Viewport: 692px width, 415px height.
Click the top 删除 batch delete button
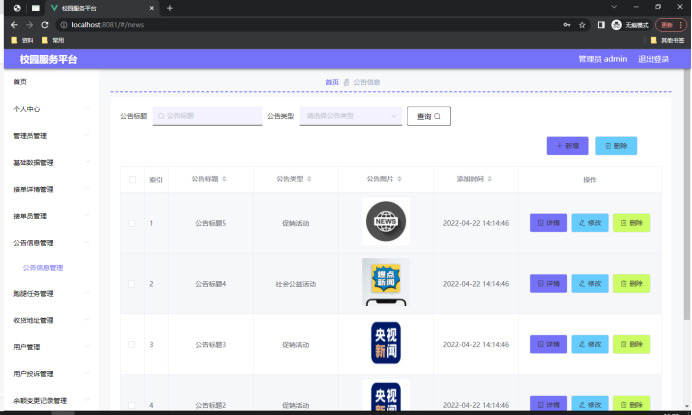tap(616, 146)
